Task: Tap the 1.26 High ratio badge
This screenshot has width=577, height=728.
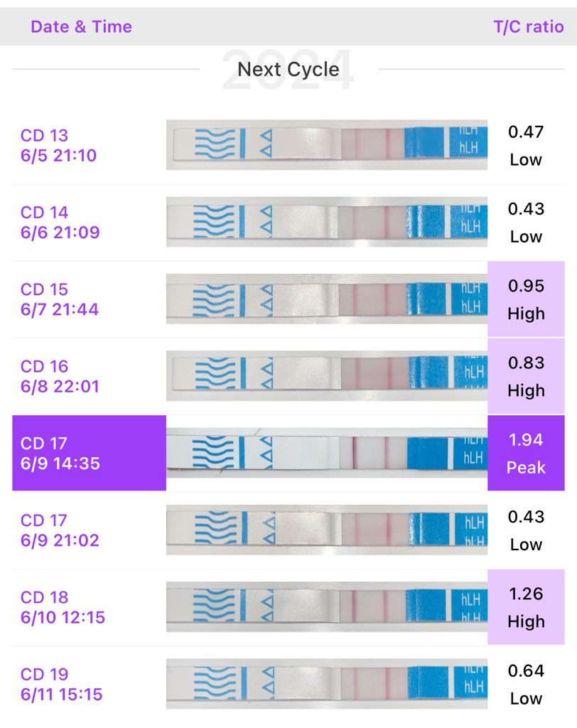Action: tap(526, 607)
